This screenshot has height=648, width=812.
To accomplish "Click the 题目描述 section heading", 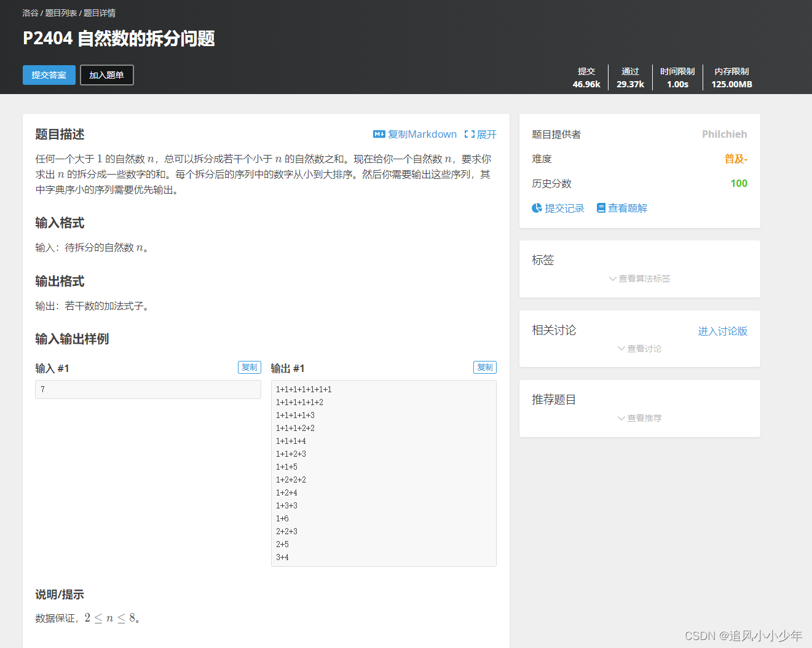I will (60, 134).
